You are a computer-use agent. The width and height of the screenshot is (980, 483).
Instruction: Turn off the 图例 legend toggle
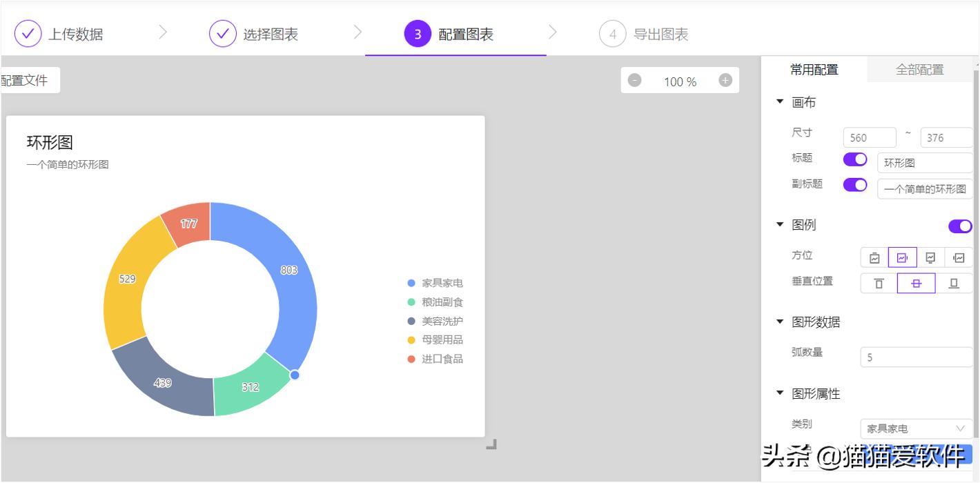click(x=960, y=226)
